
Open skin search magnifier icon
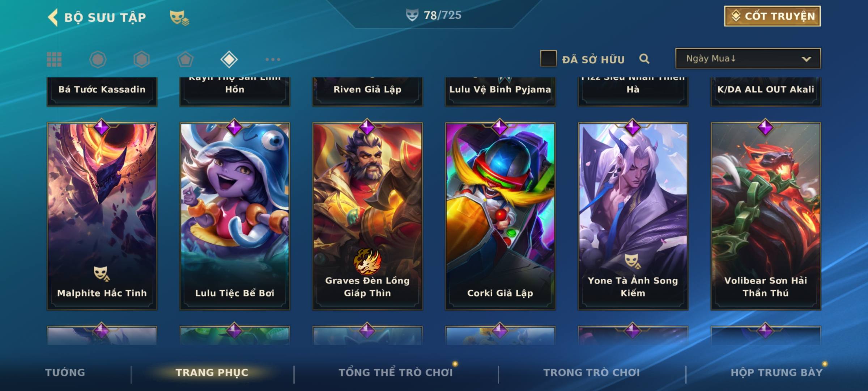(x=644, y=59)
